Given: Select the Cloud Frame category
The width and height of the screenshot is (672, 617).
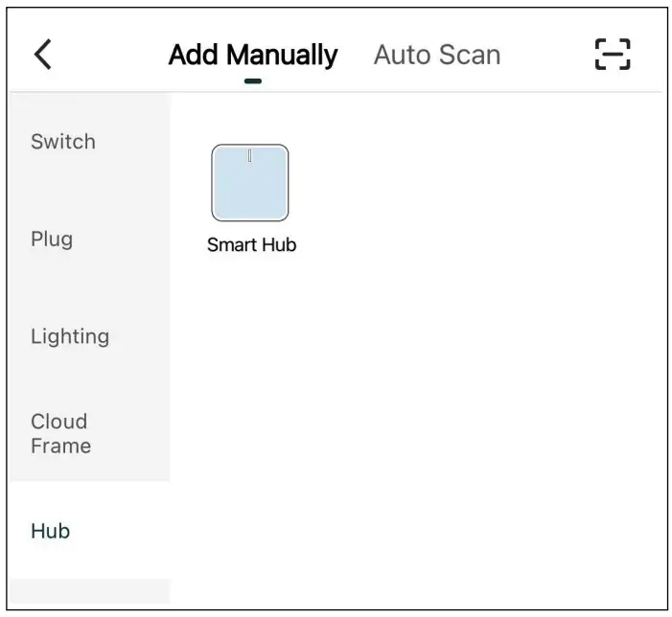Looking at the screenshot, I should [x=60, y=433].
